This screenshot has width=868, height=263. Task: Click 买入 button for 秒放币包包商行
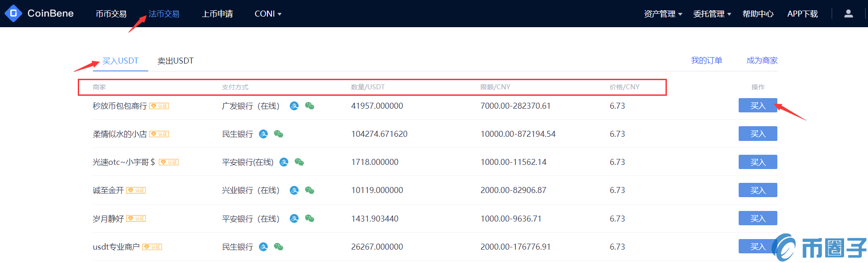click(758, 105)
